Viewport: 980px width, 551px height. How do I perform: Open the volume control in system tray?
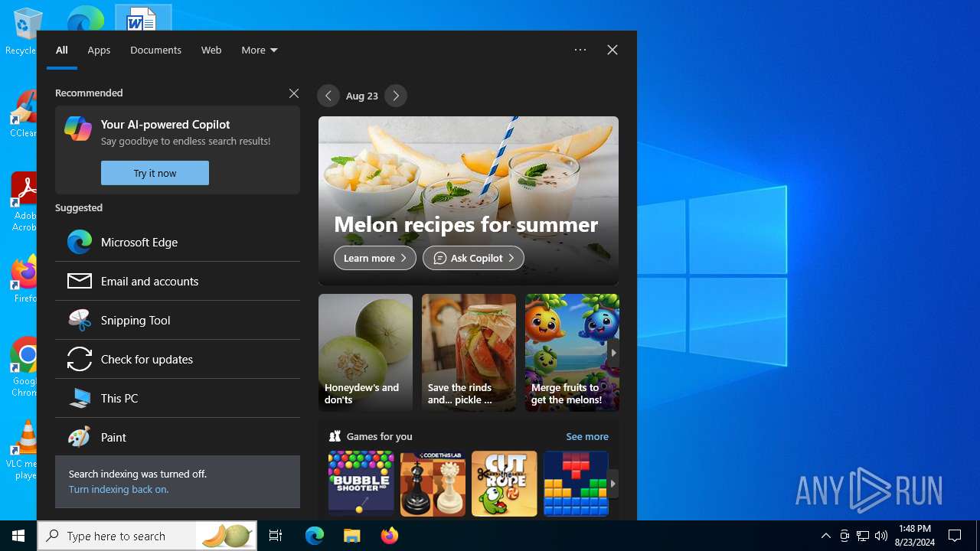pos(881,536)
